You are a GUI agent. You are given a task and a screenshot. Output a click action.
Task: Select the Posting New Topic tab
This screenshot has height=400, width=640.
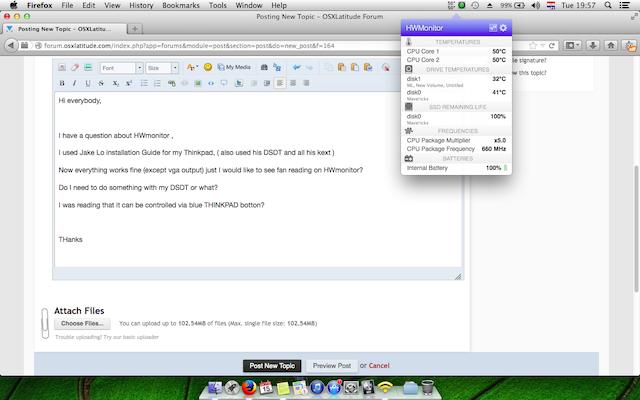click(x=62, y=28)
